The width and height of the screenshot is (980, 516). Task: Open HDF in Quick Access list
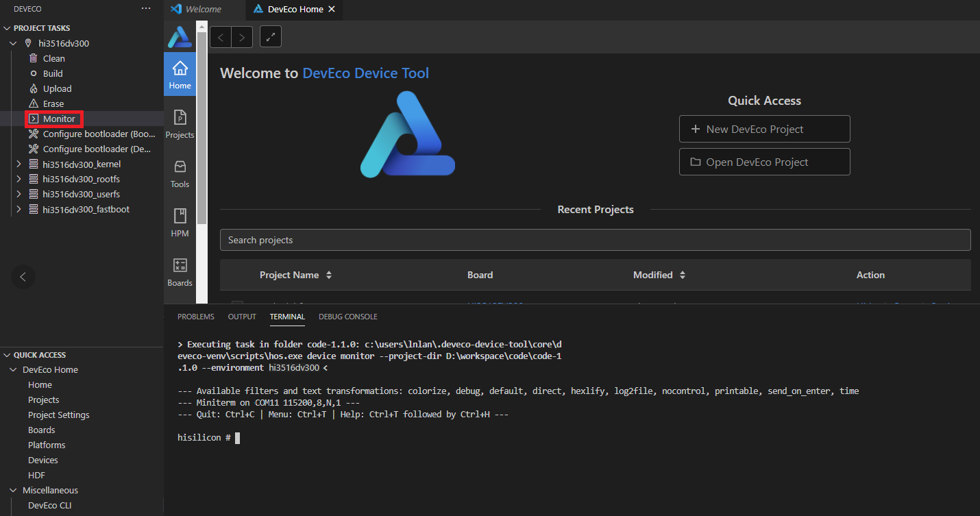36,475
